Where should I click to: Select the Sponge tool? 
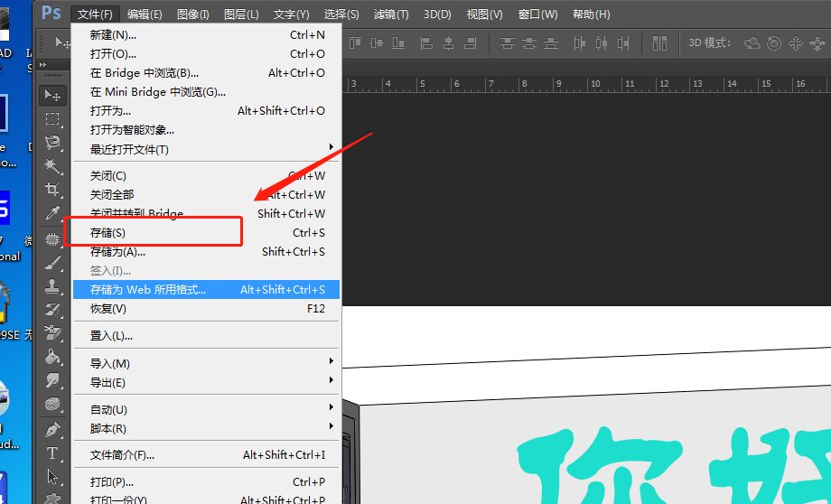coord(52,404)
